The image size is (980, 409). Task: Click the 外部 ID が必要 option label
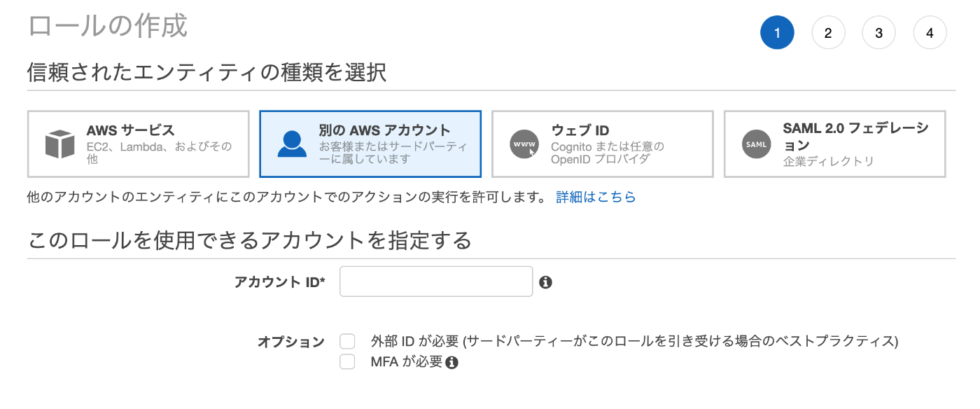(x=634, y=342)
